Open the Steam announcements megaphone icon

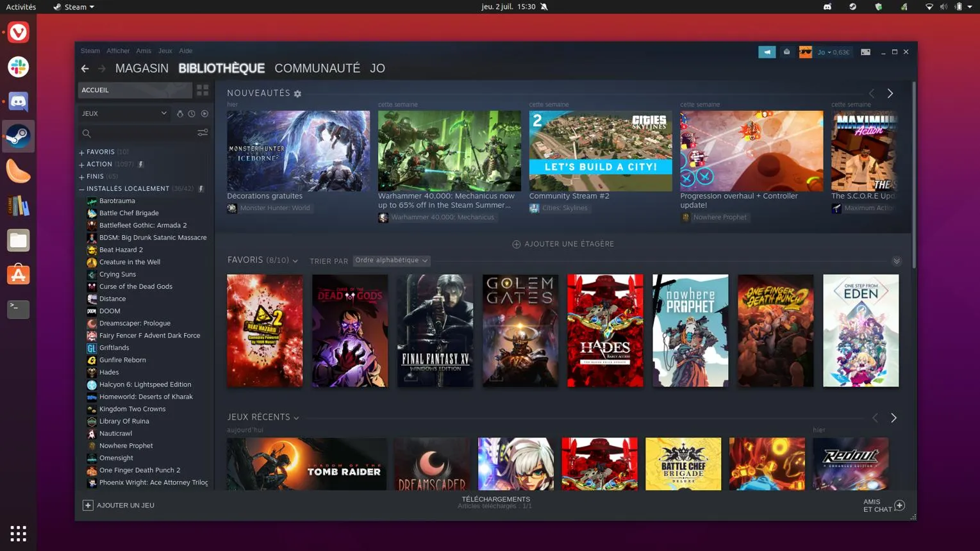click(x=767, y=52)
